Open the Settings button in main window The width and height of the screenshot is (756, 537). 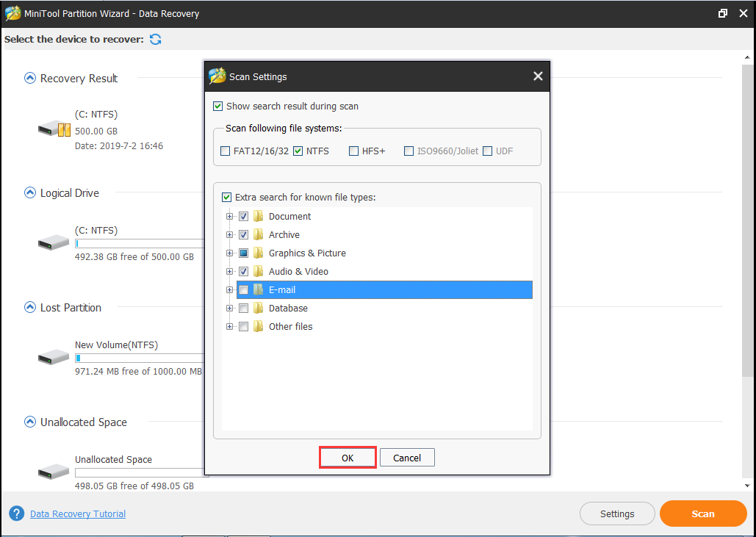pyautogui.click(x=617, y=513)
